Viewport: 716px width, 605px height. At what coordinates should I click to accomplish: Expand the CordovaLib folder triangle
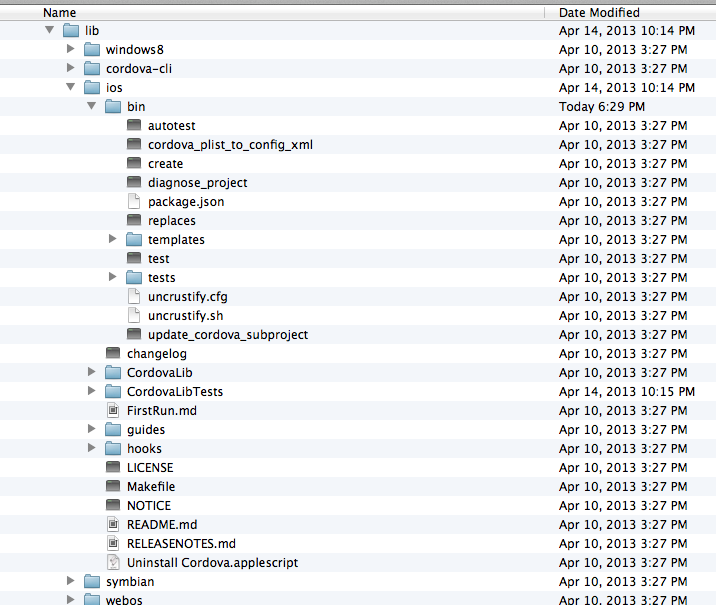[x=91, y=372]
